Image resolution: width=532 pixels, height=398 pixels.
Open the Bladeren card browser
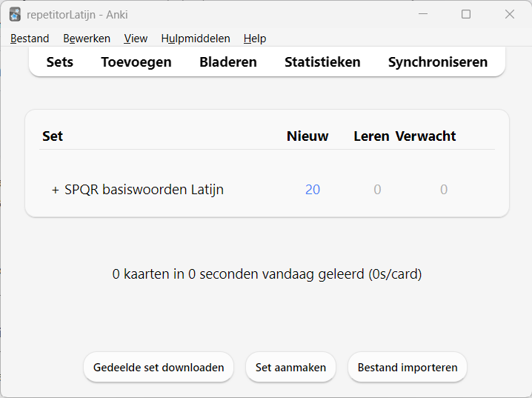(x=228, y=62)
